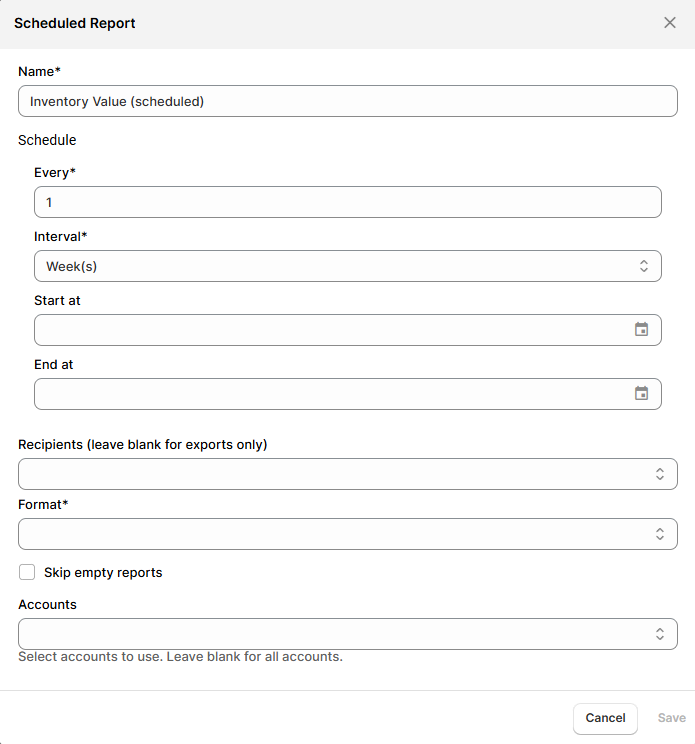Click inside the End at date field
The image size is (695, 744).
pos(320,394)
